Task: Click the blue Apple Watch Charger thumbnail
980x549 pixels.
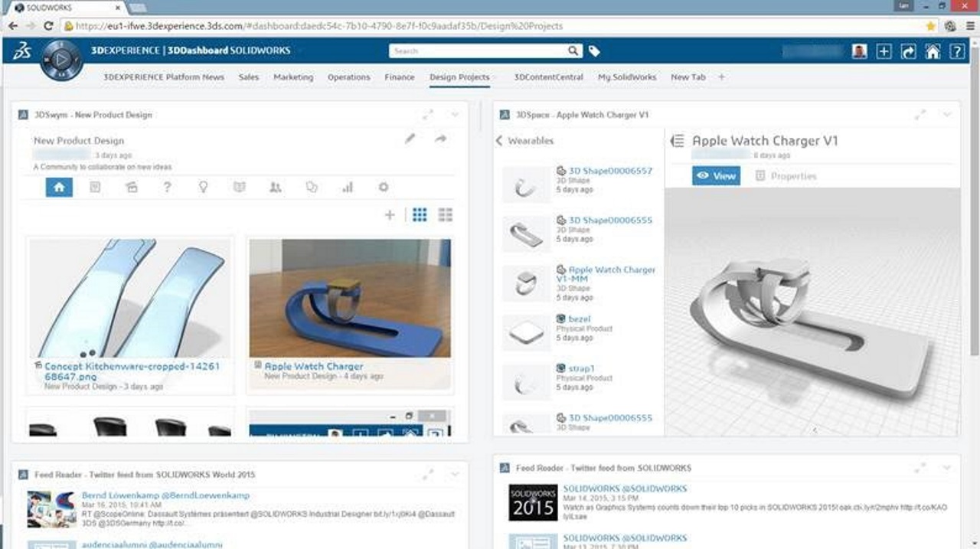Action: point(350,298)
